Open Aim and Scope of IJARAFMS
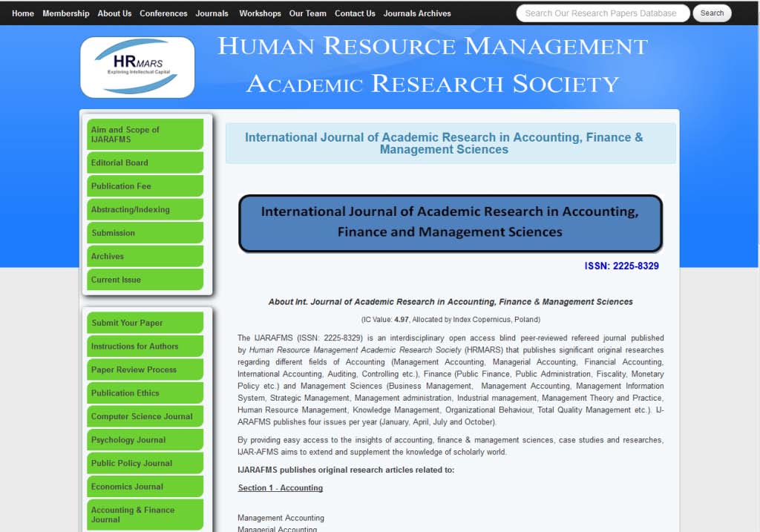This screenshot has width=760, height=532. (x=145, y=134)
